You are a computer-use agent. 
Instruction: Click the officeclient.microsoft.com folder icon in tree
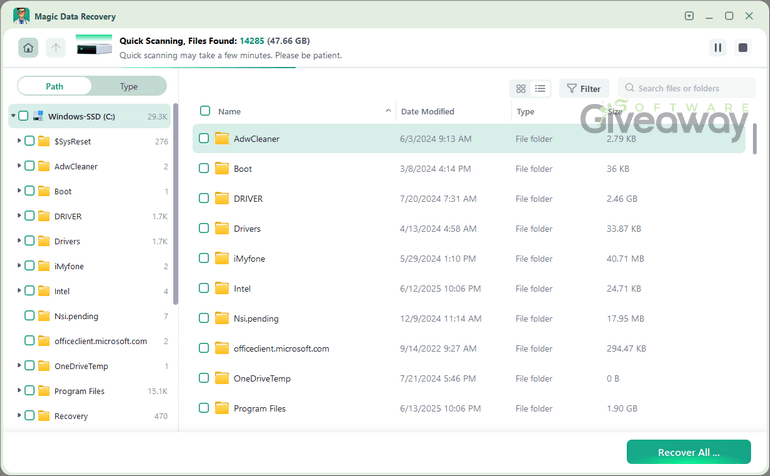pos(44,341)
